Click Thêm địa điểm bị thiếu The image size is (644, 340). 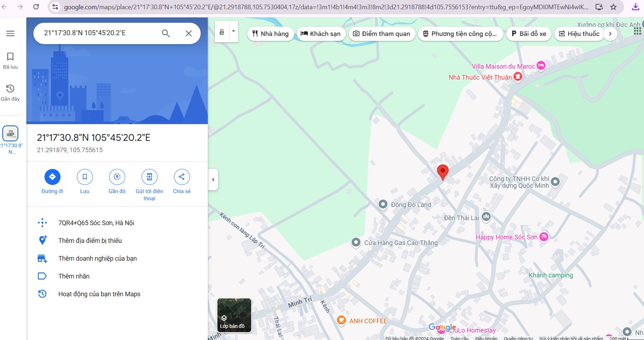point(90,241)
